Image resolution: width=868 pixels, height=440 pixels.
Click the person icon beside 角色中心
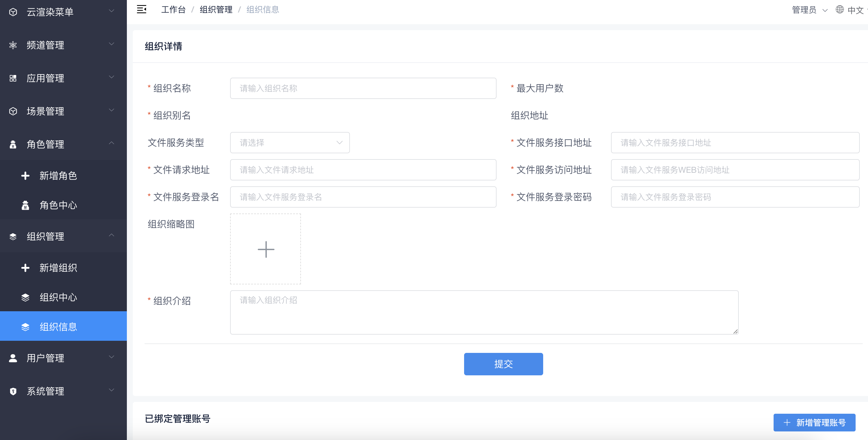(x=25, y=205)
